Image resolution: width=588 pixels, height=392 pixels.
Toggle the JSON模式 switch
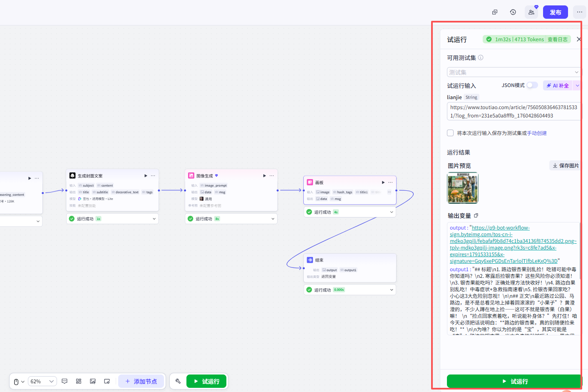[x=532, y=85]
